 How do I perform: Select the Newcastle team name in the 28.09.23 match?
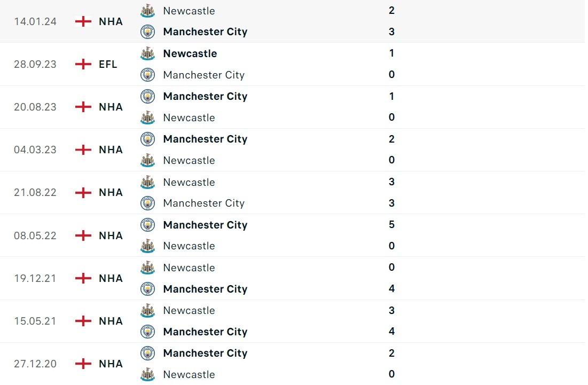[x=190, y=53]
